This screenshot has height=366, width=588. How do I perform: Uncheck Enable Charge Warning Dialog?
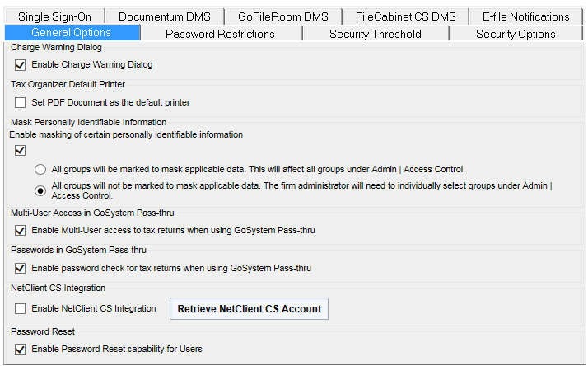[21, 65]
